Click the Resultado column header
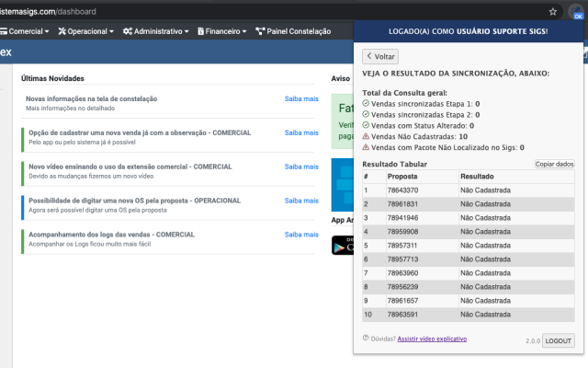 pos(477,177)
